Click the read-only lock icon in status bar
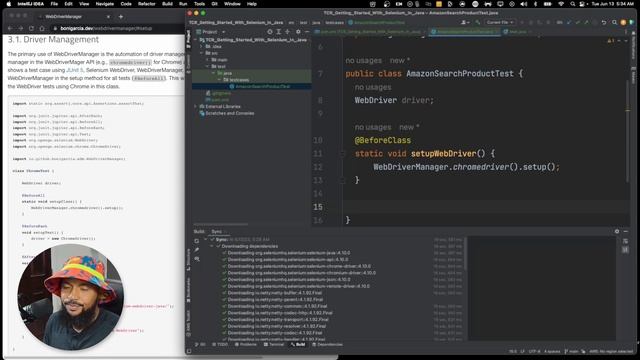The width and height of the screenshot is (640, 360). [x=583, y=351]
